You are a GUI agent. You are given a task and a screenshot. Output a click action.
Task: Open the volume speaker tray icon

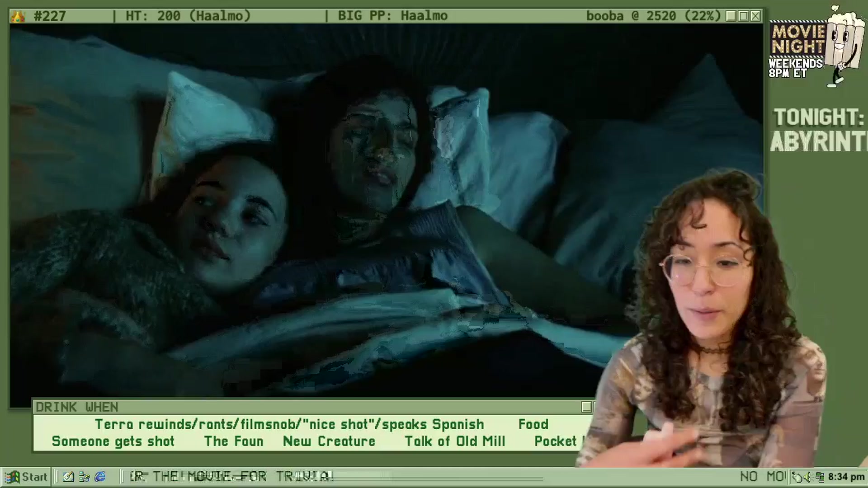point(808,477)
